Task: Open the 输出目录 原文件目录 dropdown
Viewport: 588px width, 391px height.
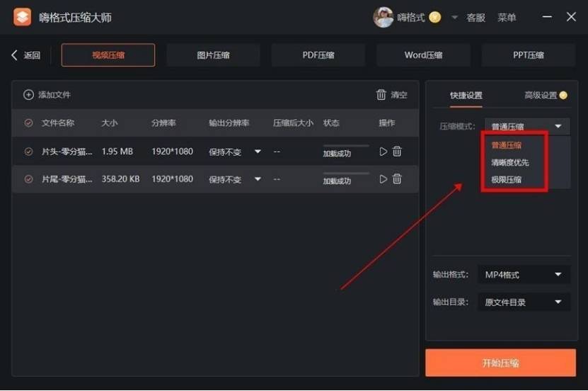Action: tap(524, 302)
